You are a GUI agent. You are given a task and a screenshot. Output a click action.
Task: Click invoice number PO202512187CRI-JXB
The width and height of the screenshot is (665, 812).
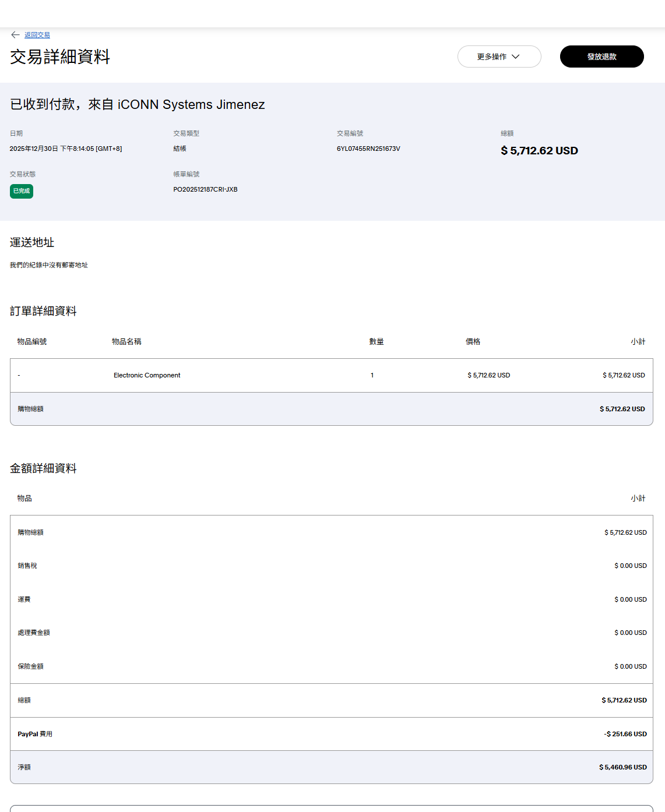tap(205, 189)
